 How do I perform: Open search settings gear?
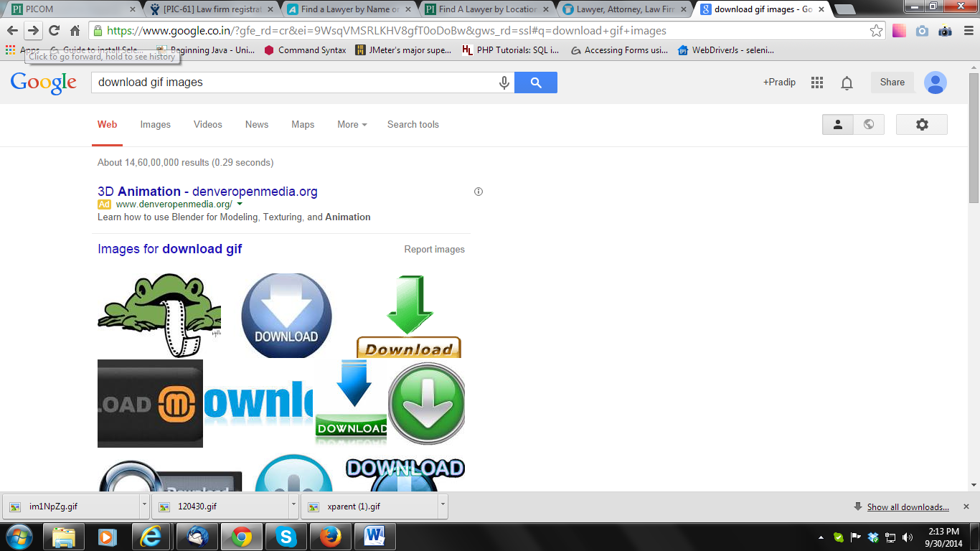(922, 124)
